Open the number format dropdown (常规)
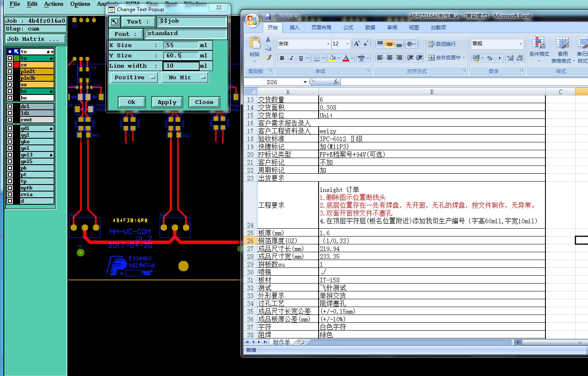Viewport: 588px width, 376px height. pyautogui.click(x=521, y=44)
